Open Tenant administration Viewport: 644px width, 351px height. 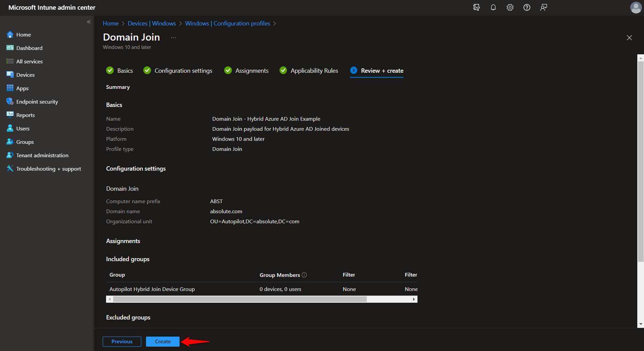pos(42,155)
